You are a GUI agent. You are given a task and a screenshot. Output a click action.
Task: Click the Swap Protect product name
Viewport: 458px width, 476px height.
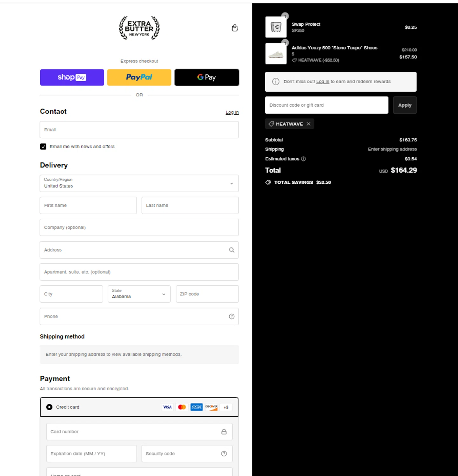[x=306, y=24]
